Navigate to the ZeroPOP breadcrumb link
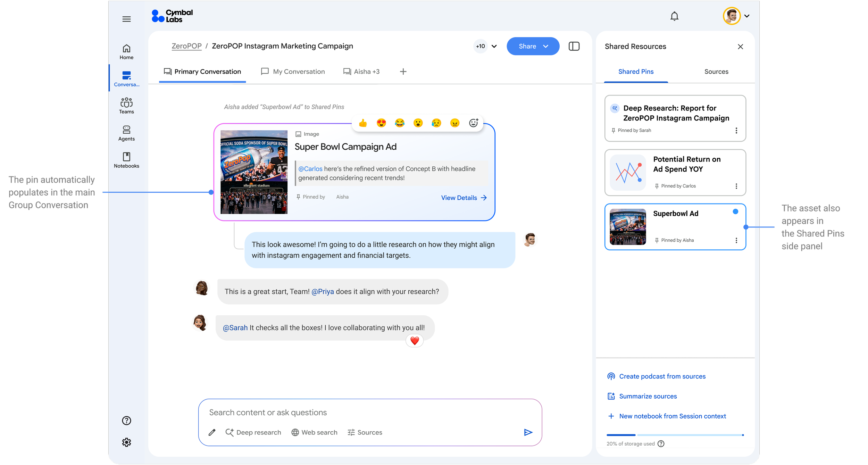868x465 pixels. pyautogui.click(x=186, y=46)
